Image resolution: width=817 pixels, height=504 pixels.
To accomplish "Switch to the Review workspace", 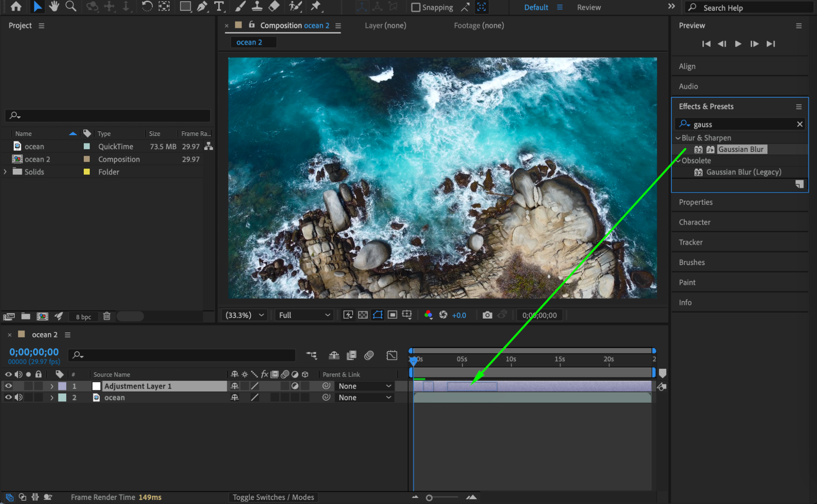I will point(589,7).
